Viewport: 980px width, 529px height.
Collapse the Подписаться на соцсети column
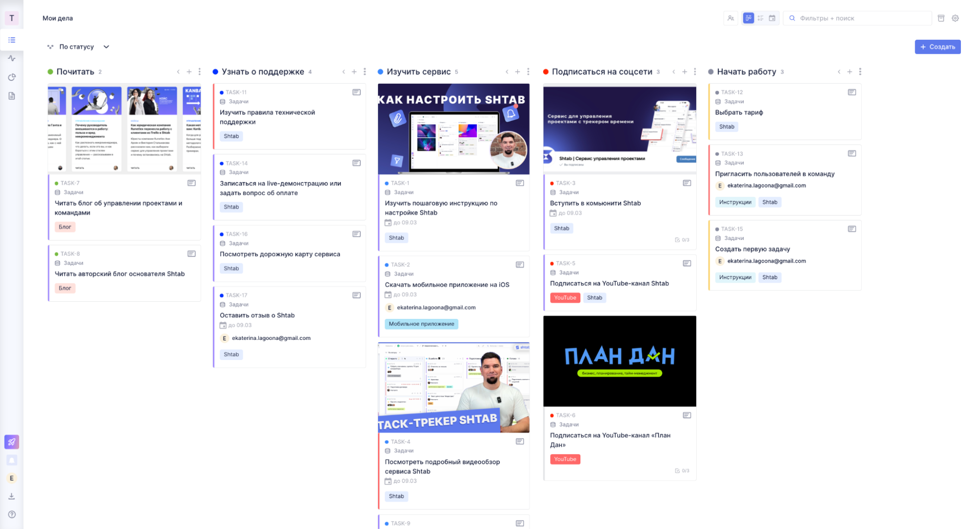pyautogui.click(x=674, y=72)
